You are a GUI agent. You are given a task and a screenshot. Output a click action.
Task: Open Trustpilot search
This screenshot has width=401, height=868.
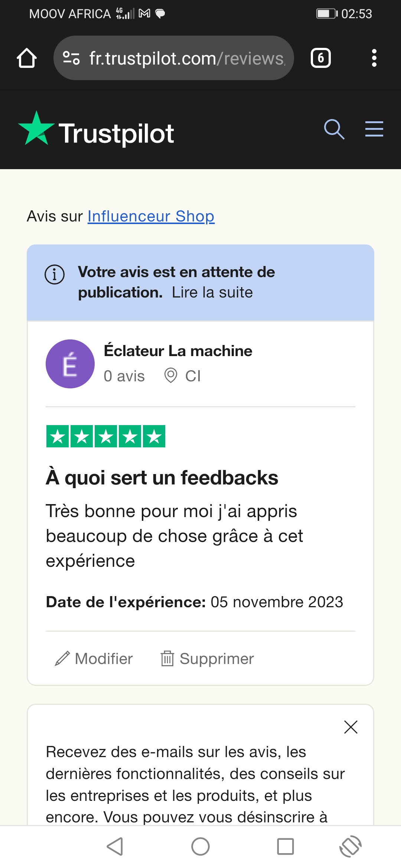click(334, 129)
